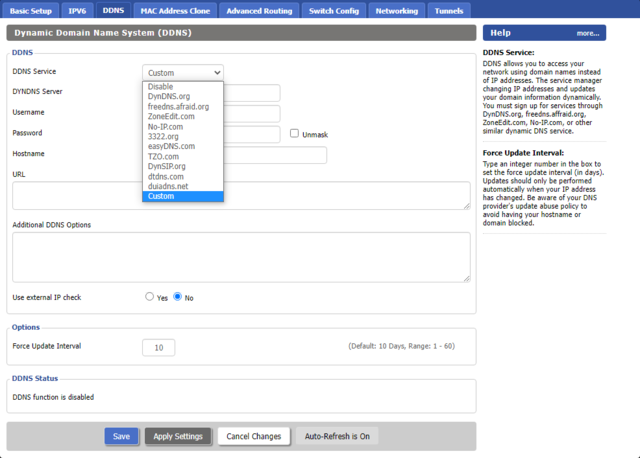Screen dimensions: 640x458
Task: Choose duiadns.net option
Action: [x=183, y=186]
